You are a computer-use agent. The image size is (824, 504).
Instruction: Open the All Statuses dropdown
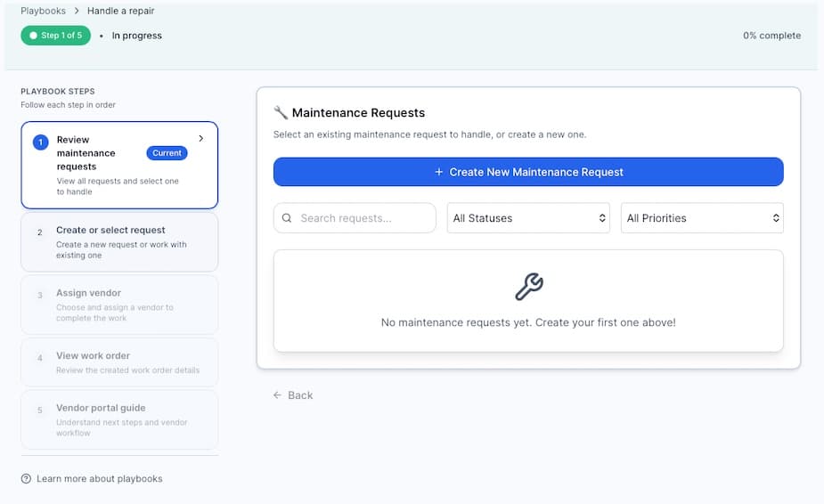tap(528, 218)
